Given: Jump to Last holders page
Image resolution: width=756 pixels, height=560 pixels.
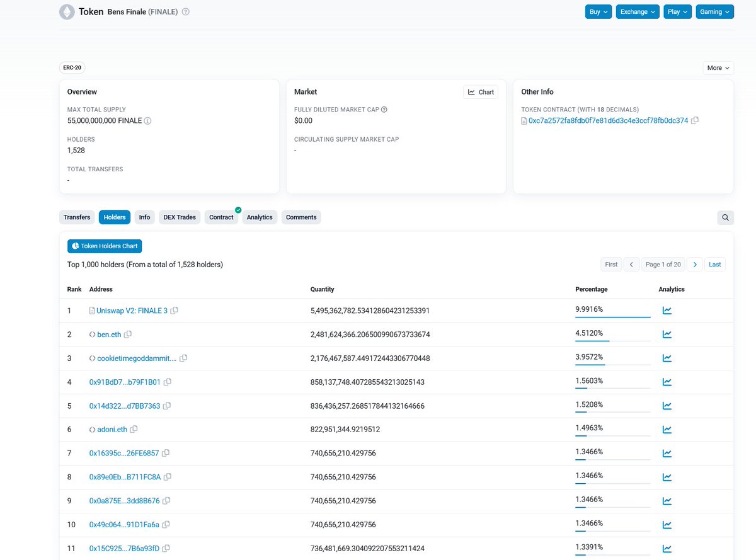Looking at the screenshot, I should (x=715, y=265).
